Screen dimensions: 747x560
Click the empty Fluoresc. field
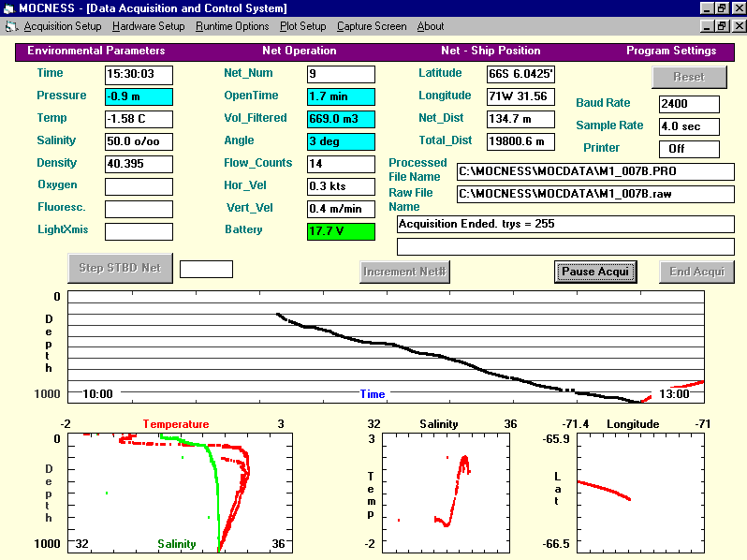pos(139,209)
